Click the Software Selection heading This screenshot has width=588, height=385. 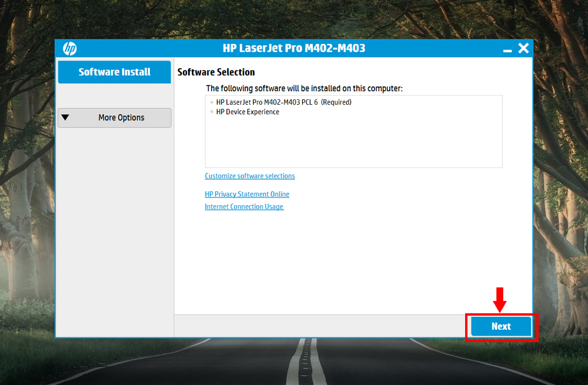[216, 72]
